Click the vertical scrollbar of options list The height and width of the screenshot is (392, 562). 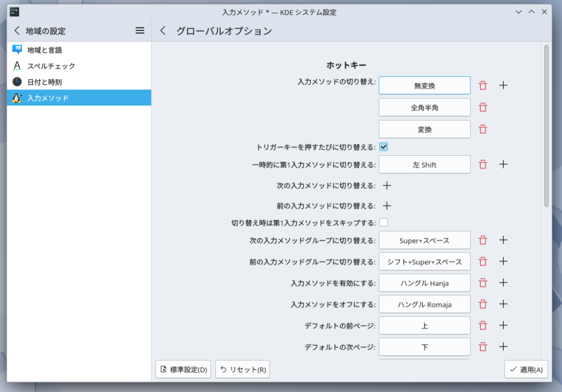(x=546, y=126)
